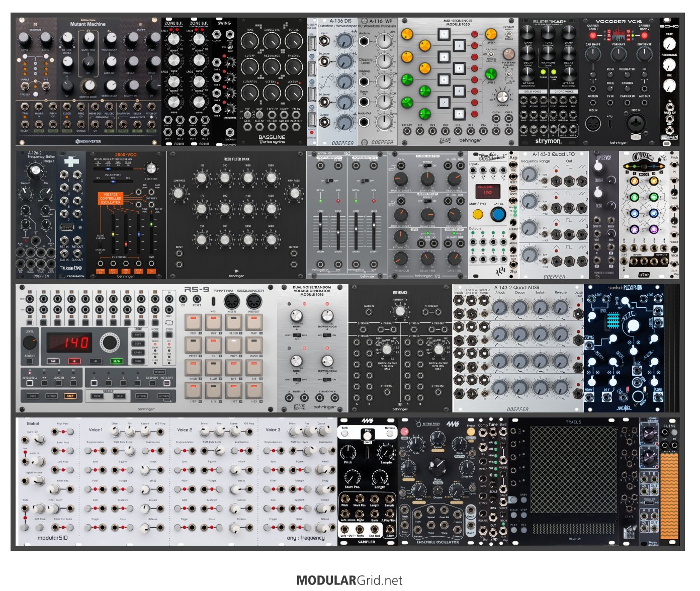Click the USB-C port on the RS-9
Viewport: 700px width, 591px height.
[213, 302]
